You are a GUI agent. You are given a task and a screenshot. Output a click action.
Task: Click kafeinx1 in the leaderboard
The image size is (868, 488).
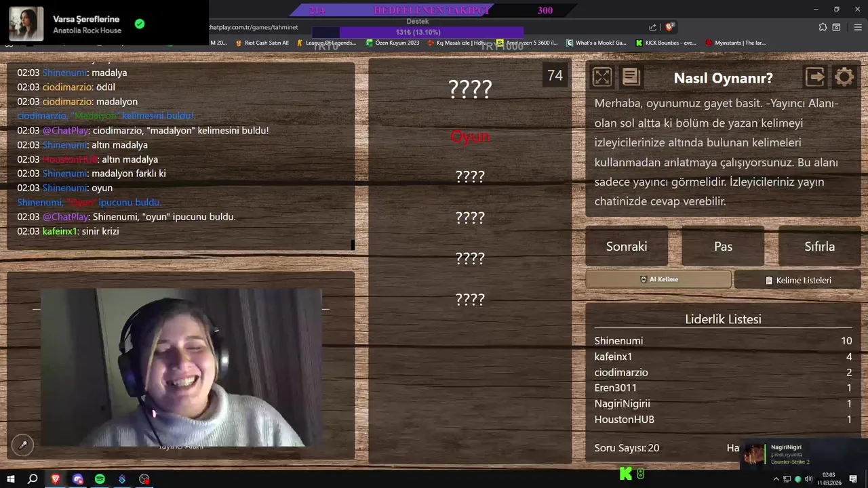click(613, 357)
